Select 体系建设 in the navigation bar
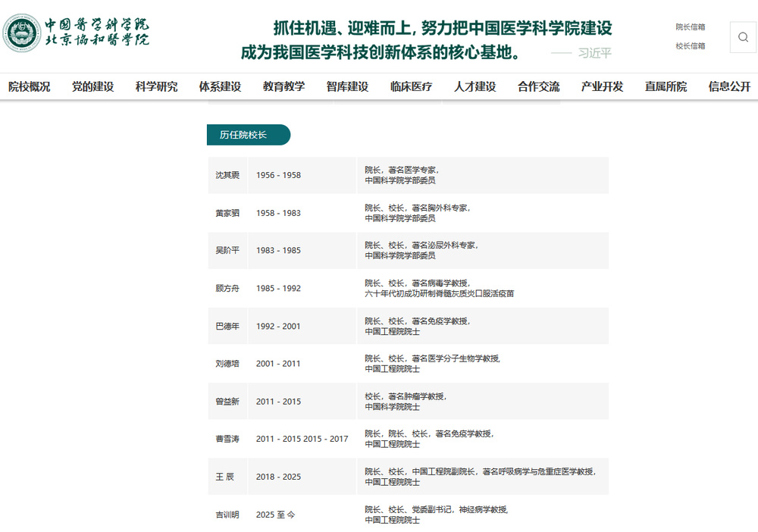This screenshot has width=758, height=532. (221, 86)
